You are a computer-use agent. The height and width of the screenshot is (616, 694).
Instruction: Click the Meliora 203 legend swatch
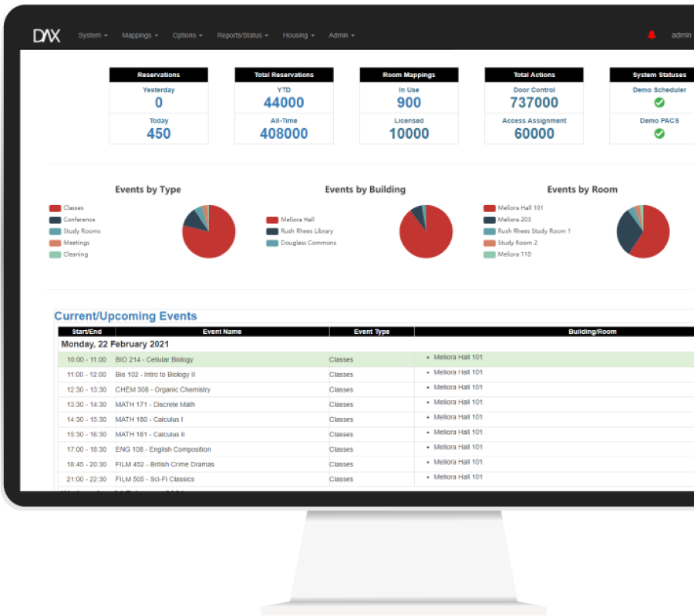click(490, 220)
